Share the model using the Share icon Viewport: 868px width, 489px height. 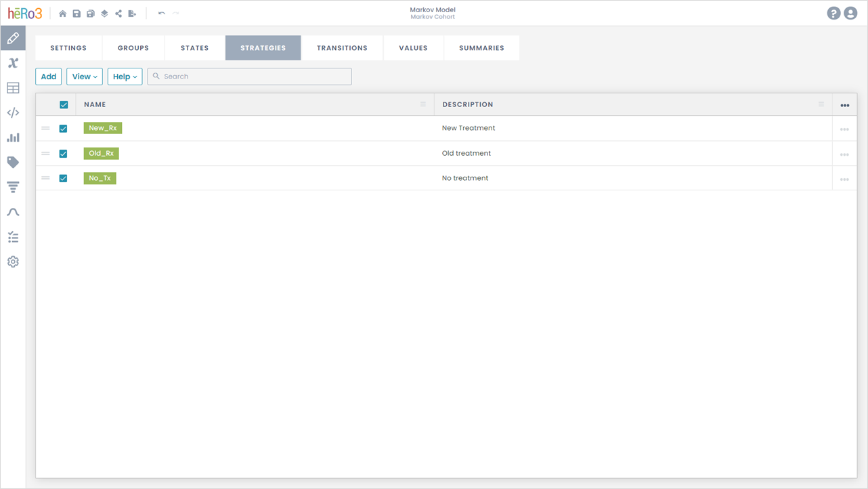click(118, 14)
